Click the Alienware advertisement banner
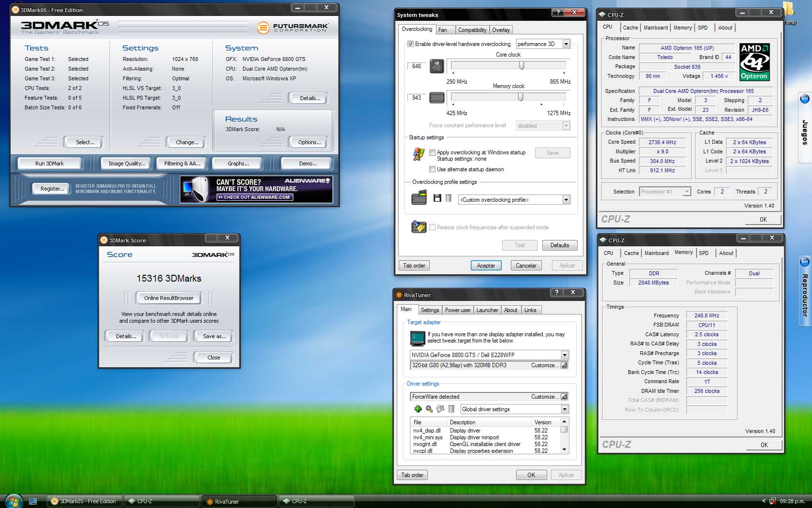The width and height of the screenshot is (812, 508). (x=256, y=189)
